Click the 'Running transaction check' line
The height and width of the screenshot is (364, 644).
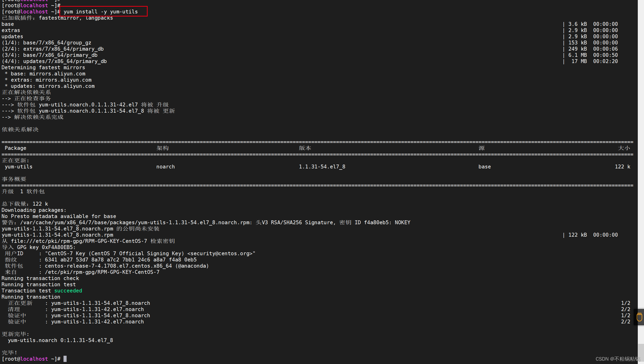pyautogui.click(x=40, y=278)
